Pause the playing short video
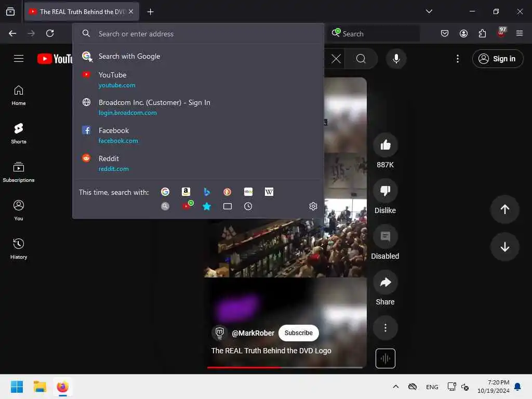Viewport: 532px width, 399px height. point(285,248)
